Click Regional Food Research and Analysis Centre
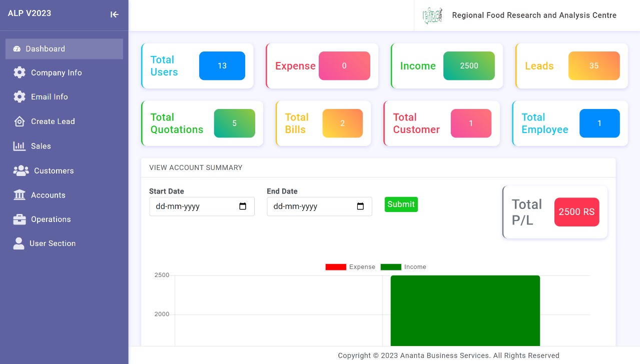Viewport: 640px width, 364px height. point(534,15)
